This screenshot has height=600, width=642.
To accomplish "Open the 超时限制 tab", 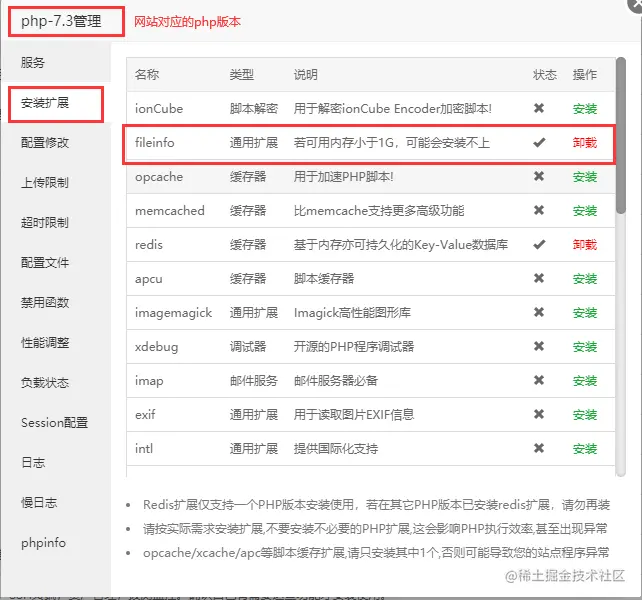I will [x=56, y=222].
